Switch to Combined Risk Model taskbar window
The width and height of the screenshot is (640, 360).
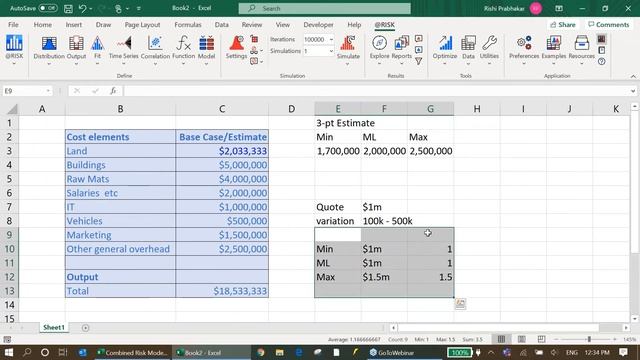coord(133,352)
